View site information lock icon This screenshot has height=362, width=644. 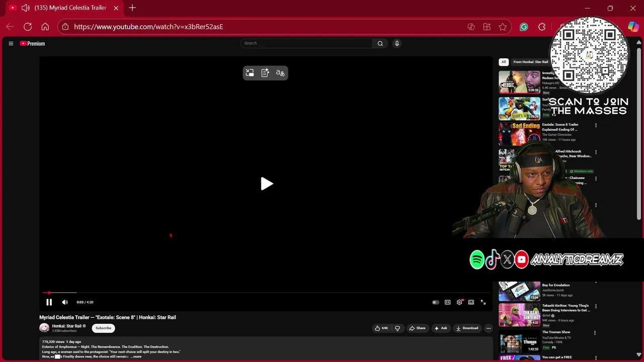[x=65, y=27]
